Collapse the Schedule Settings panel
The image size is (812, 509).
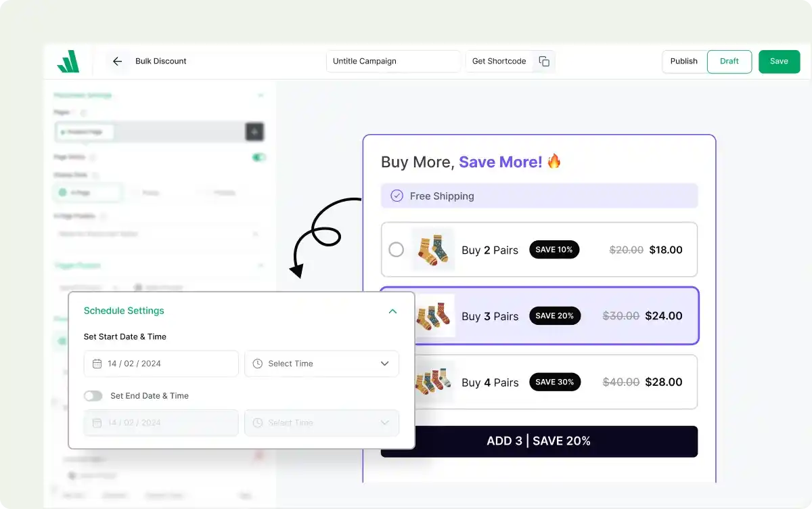(x=393, y=311)
